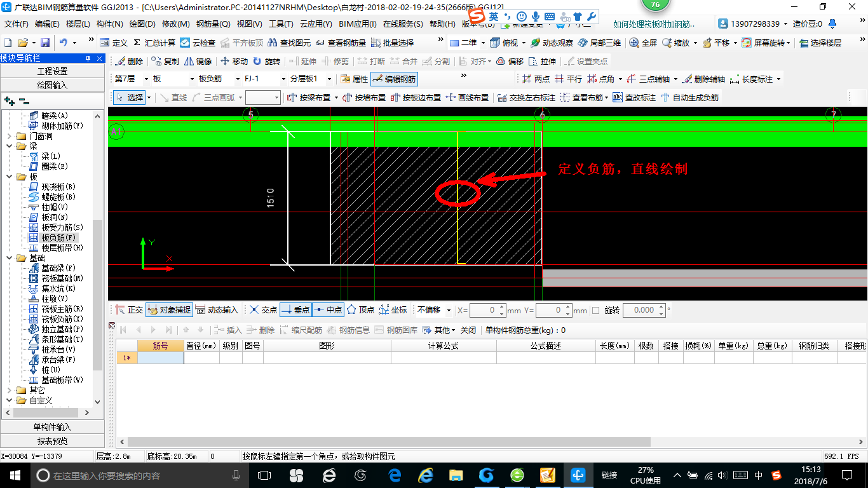
Task: Click 交换左右标注 (Swap Left/Right Labels)
Action: click(526, 97)
